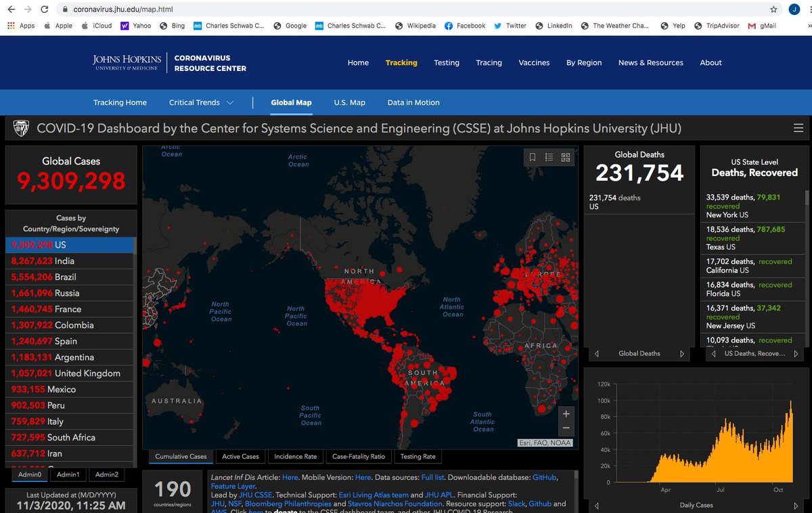Select the Admin1 level tab
The image size is (812, 513).
(68, 474)
